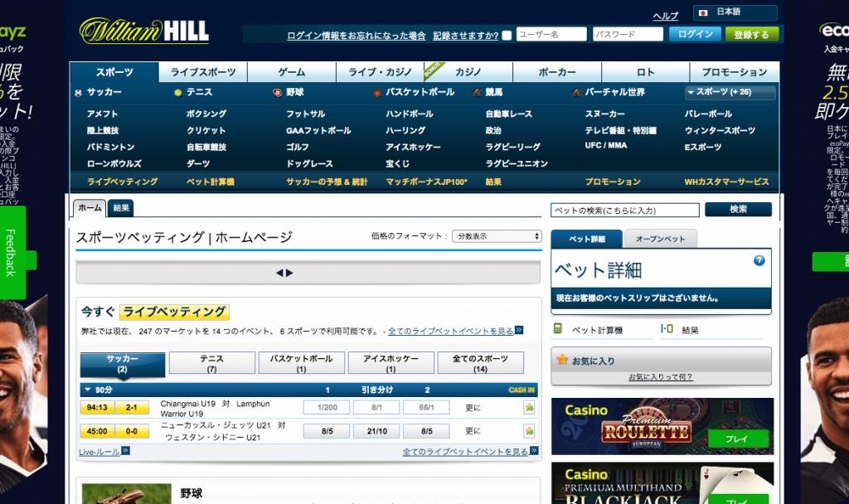Click ログイン情報をお忘れになった場合 link
Image resolution: width=849 pixels, height=504 pixels.
(x=357, y=36)
